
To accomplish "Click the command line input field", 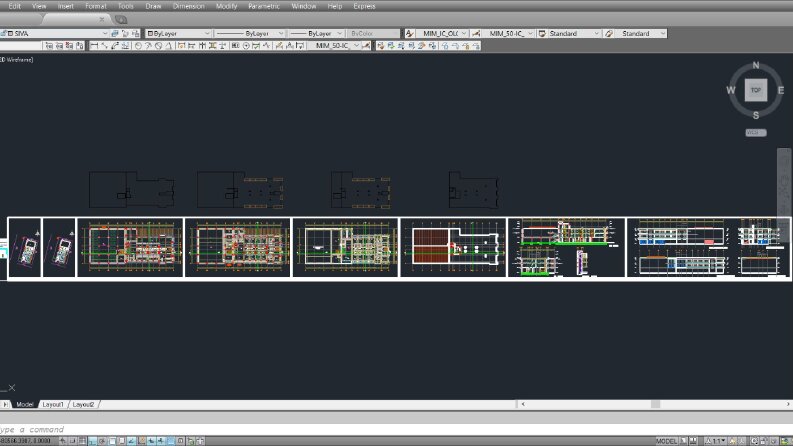I will click(396, 429).
